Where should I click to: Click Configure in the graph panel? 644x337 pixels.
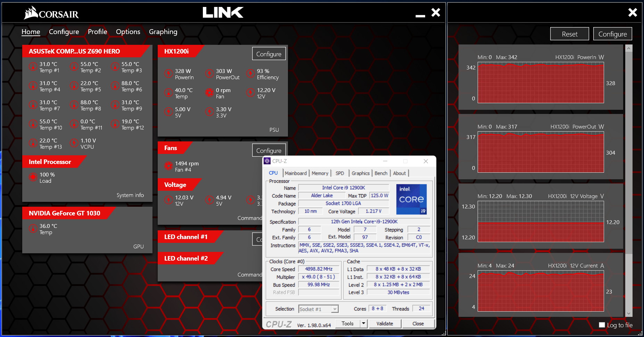(613, 34)
